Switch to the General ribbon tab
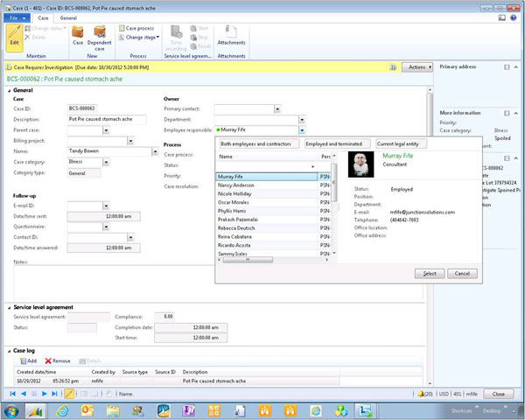This screenshot has width=525, height=420. click(67, 17)
